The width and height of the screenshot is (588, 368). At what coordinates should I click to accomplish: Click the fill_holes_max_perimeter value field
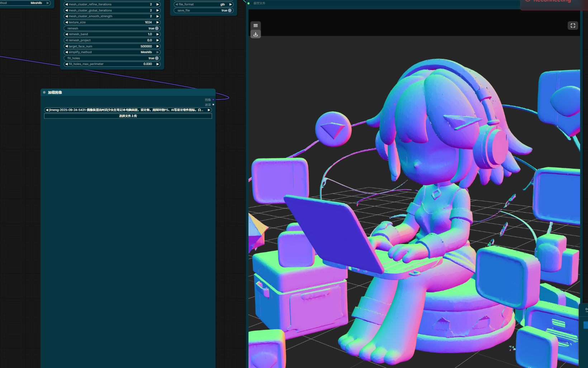(112, 64)
